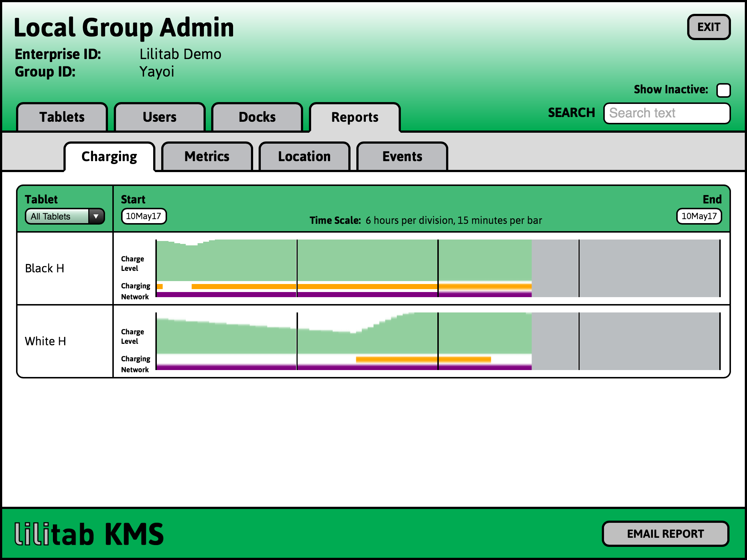
Task: Click the SEARCH label
Action: point(571,113)
